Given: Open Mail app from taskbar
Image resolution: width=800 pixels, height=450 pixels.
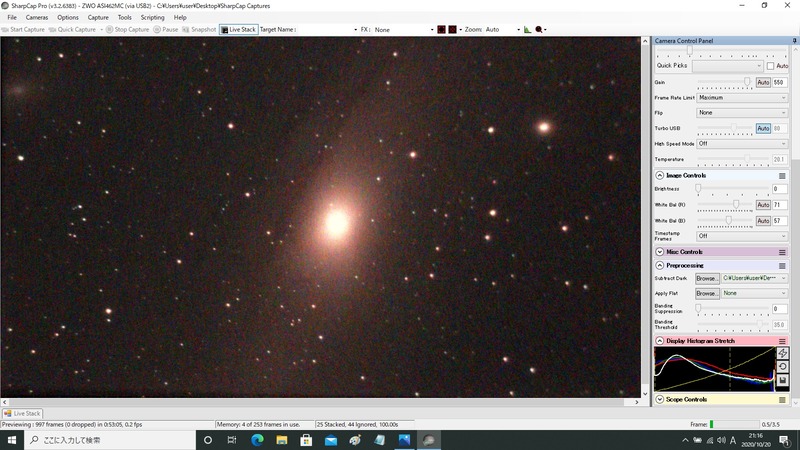Looking at the screenshot, I should 331,440.
